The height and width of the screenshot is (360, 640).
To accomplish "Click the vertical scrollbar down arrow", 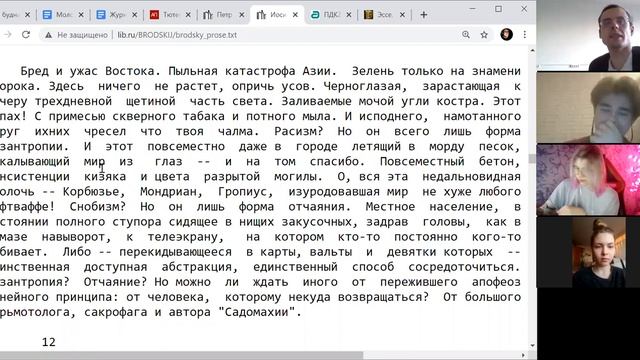I will 532,345.
